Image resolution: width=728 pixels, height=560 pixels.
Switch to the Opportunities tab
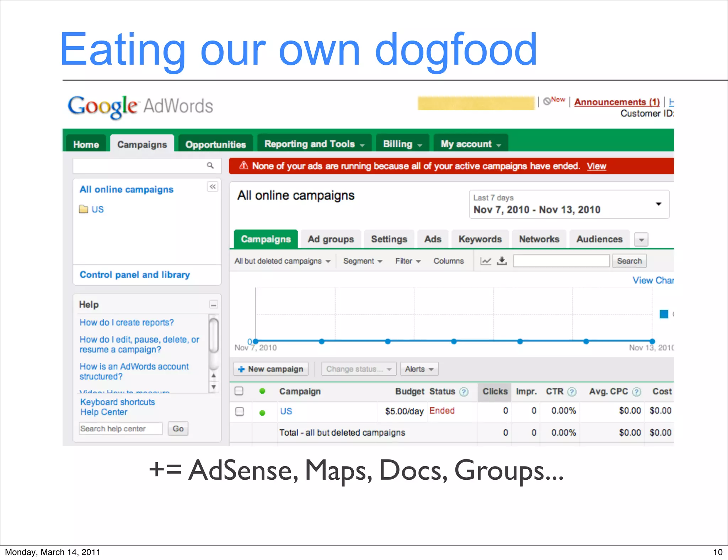(x=215, y=144)
